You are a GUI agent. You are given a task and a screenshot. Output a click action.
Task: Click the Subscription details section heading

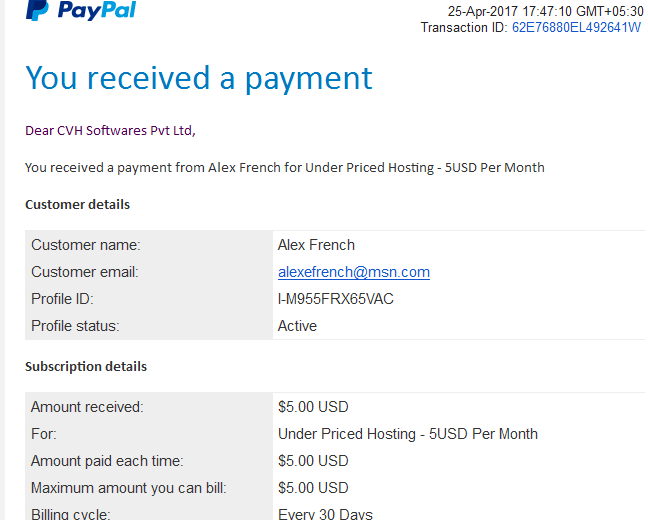(86, 367)
